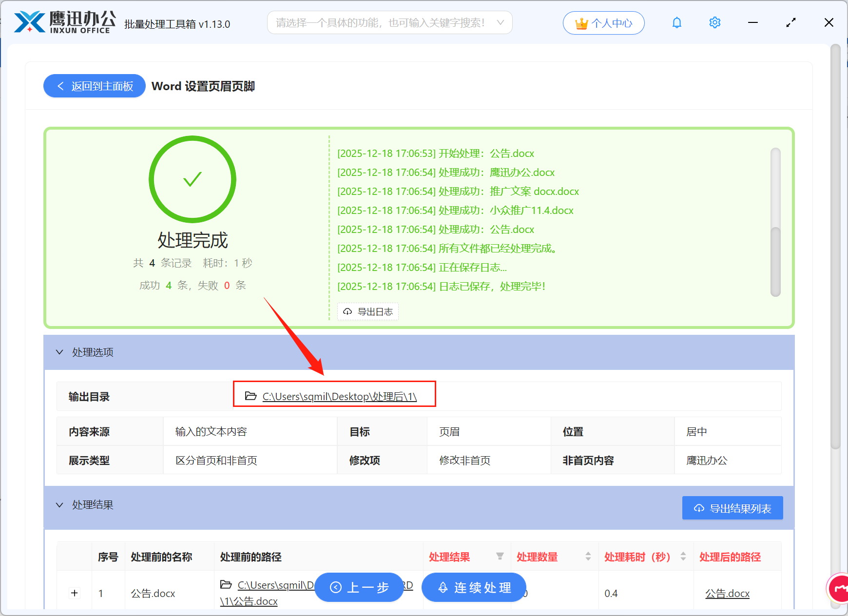Viewport: 848px width, 616px height.
Task: Click the notification bell icon
Action: [676, 22]
